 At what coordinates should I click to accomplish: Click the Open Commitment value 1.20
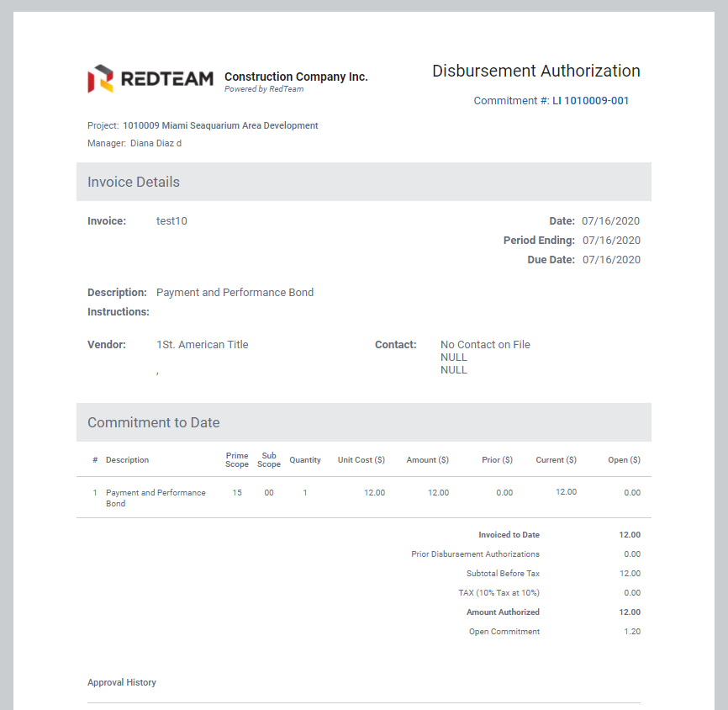(x=631, y=632)
